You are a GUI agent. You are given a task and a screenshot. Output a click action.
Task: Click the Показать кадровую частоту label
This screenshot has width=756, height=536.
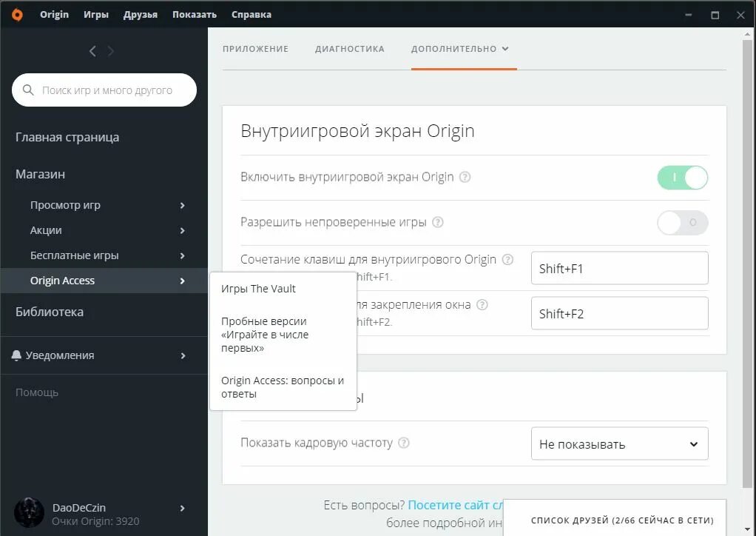pyautogui.click(x=317, y=443)
